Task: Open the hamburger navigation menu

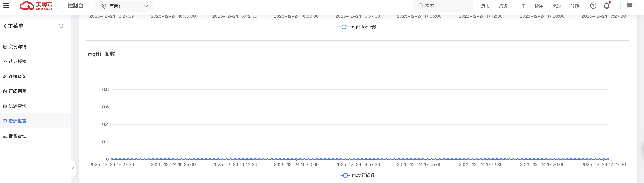Action: pos(6,6)
